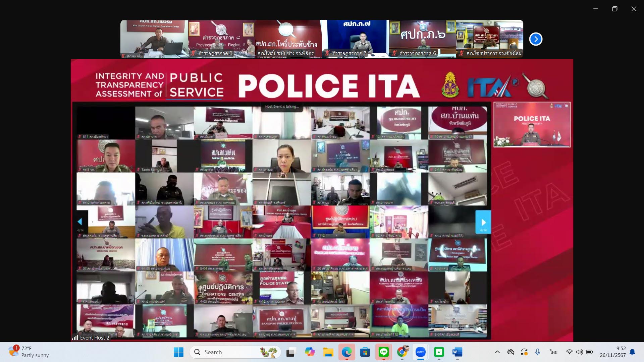Open File Explorer folder icon

[328, 352]
